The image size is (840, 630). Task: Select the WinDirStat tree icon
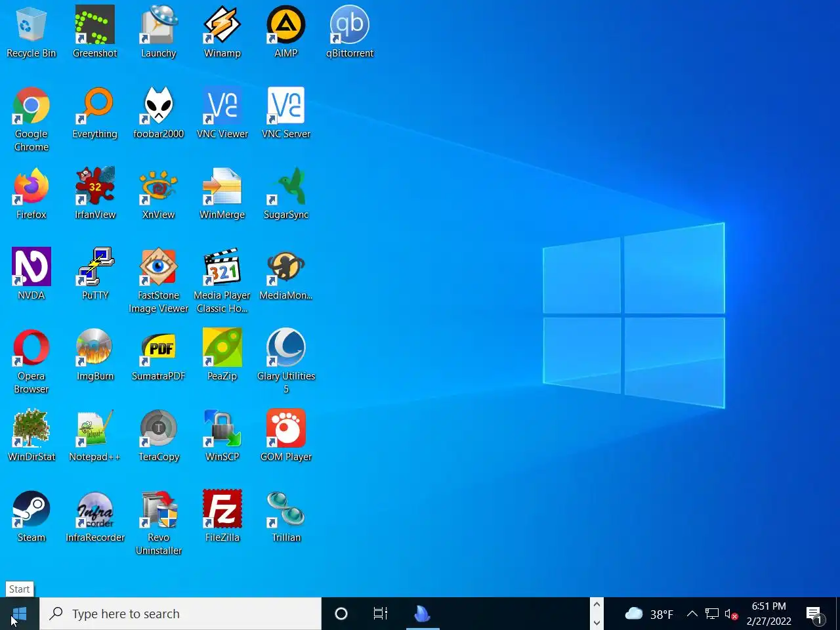(x=31, y=436)
